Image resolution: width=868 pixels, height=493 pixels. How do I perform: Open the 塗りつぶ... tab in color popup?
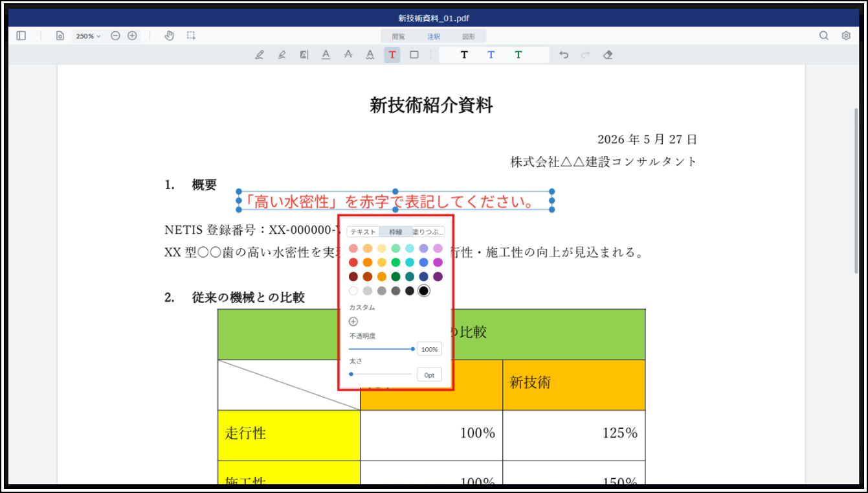click(x=428, y=232)
